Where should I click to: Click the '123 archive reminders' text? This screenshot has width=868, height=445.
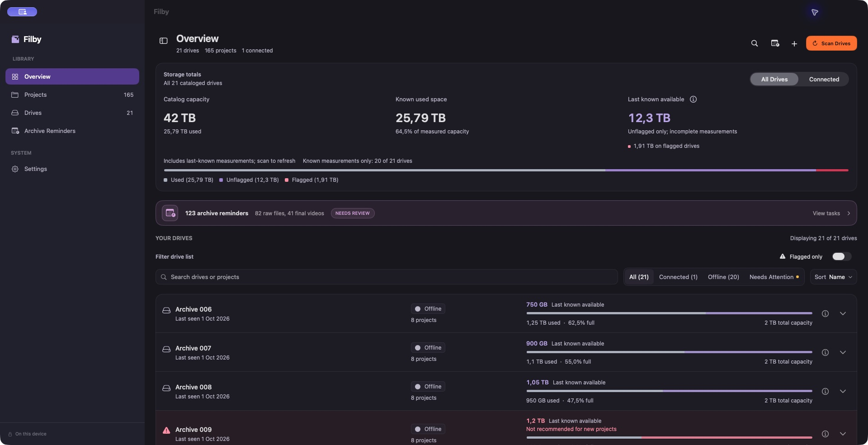[x=217, y=213]
